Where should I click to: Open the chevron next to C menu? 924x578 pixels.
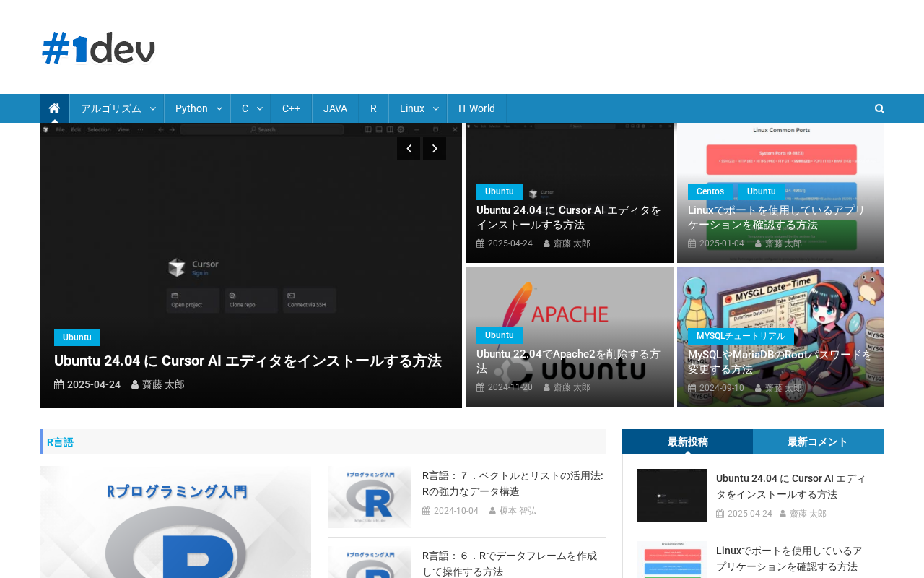(260, 108)
